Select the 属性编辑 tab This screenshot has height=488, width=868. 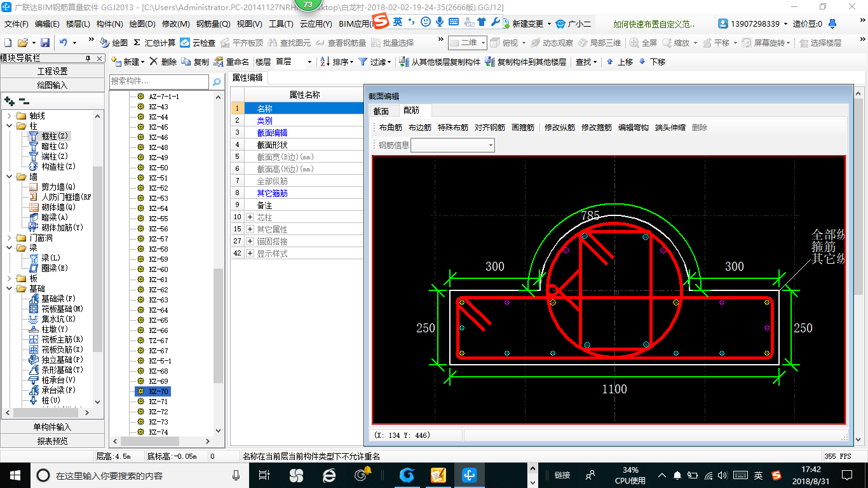(248, 78)
